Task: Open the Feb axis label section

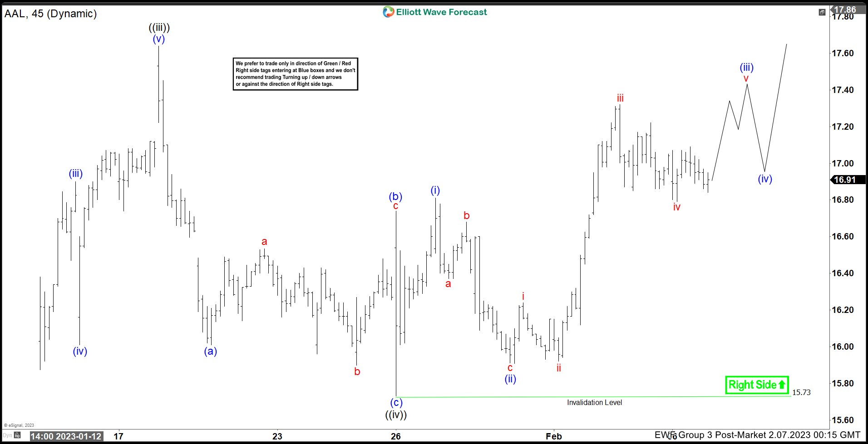Action: [555, 436]
